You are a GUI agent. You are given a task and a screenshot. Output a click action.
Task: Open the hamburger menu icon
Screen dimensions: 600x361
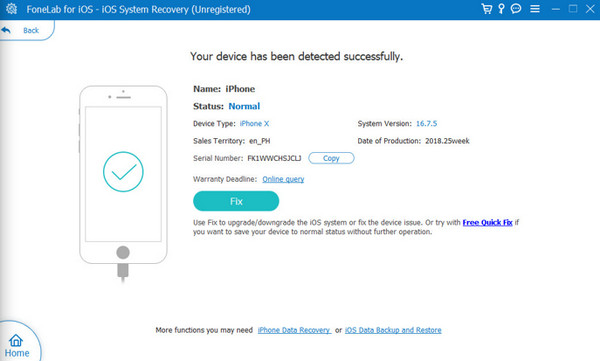point(535,9)
